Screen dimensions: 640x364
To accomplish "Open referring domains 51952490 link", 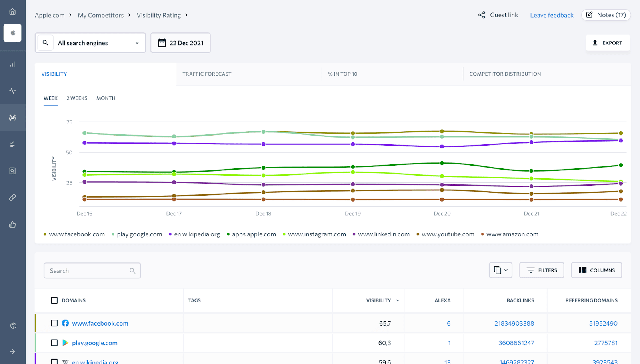I will (x=603, y=323).
